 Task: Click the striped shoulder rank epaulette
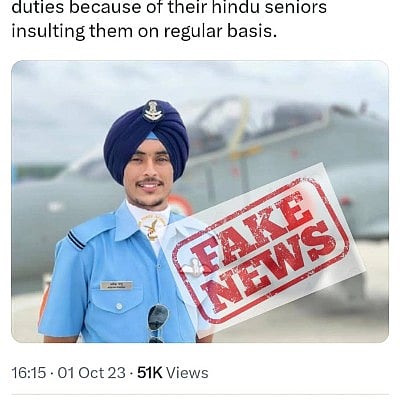click(76, 240)
